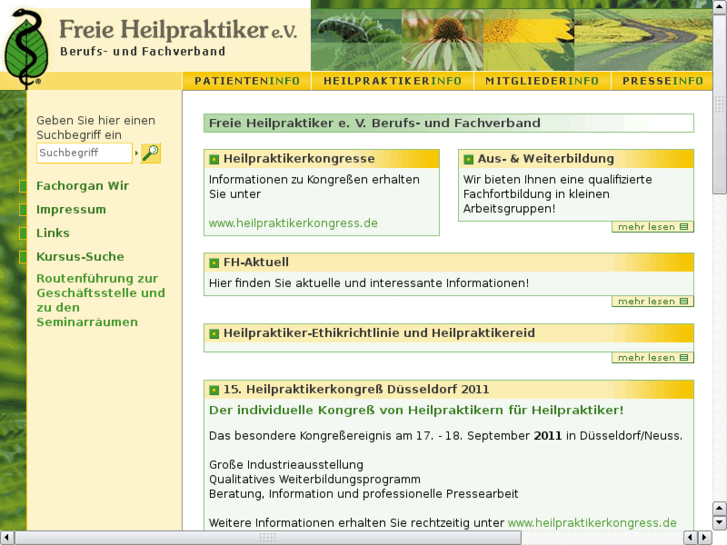Click the green bullet marker beside Links
Image resolution: width=727 pixels, height=545 pixels.
point(22,233)
